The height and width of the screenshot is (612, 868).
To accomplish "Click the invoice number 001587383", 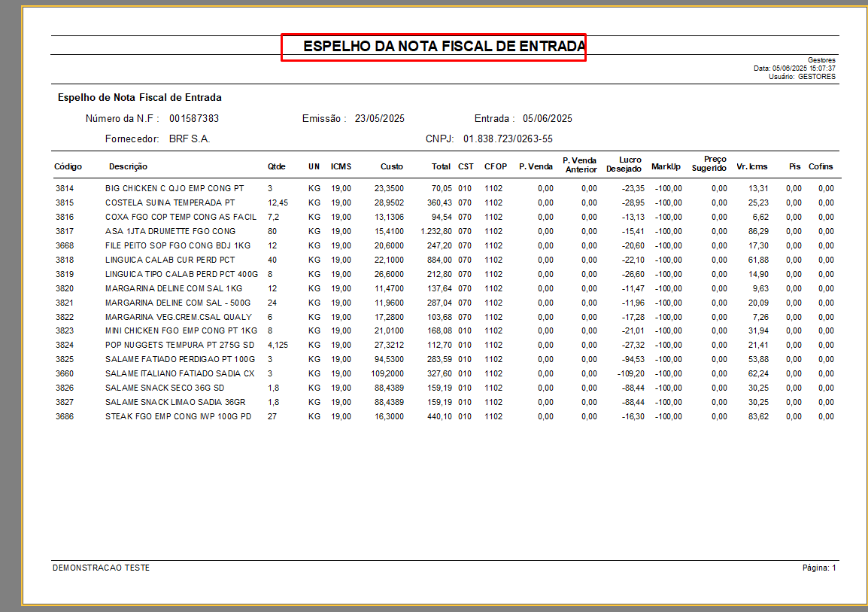I will pyautogui.click(x=194, y=119).
